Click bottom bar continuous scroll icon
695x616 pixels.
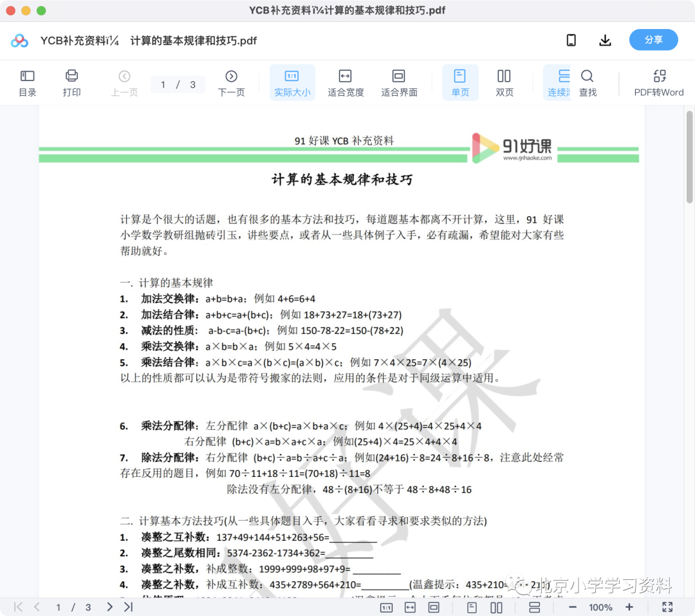click(x=535, y=608)
